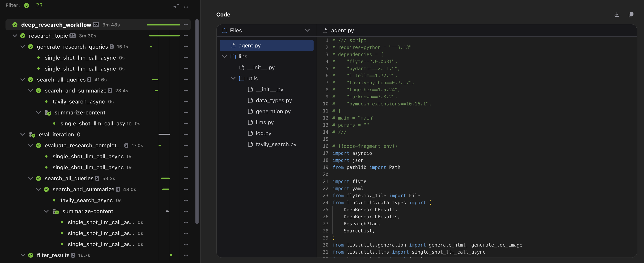Click the success indicator on filter_results
The image size is (644, 263).
click(31, 255)
